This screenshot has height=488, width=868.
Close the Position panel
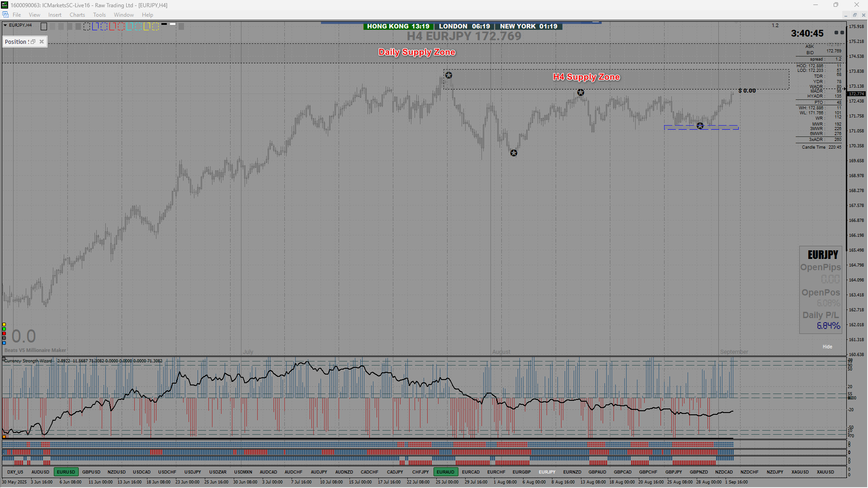click(42, 42)
